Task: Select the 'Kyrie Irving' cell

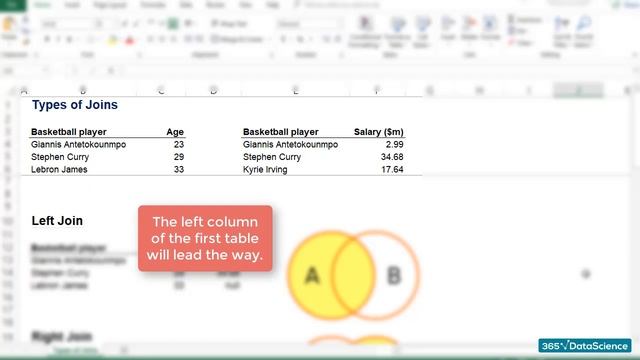Action: 265,169
